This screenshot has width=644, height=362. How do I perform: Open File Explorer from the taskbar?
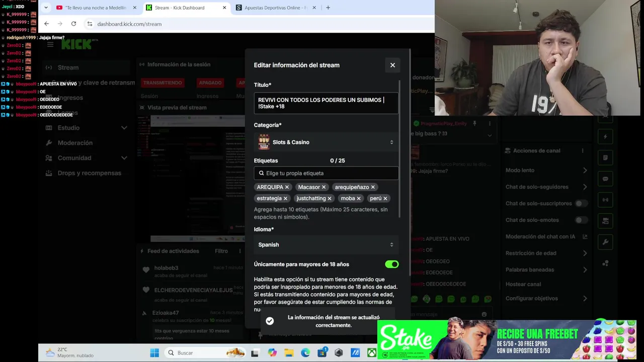(x=289, y=352)
